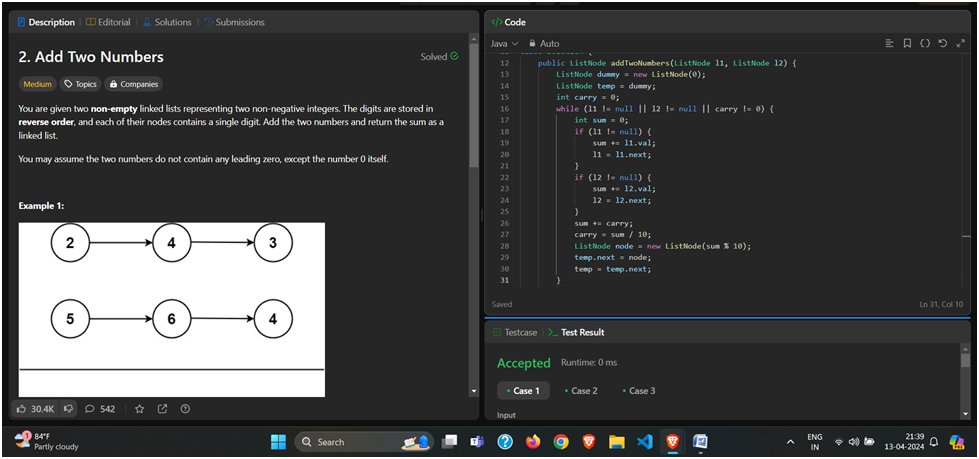Click the '2. Add Two Numbers' title
Viewport: 979px width, 459px height.
[91, 57]
